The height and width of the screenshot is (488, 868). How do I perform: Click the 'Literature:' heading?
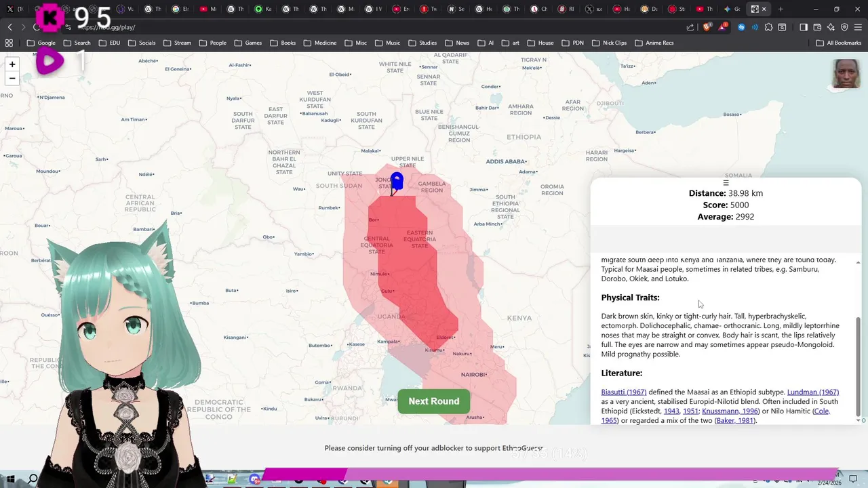(x=621, y=373)
